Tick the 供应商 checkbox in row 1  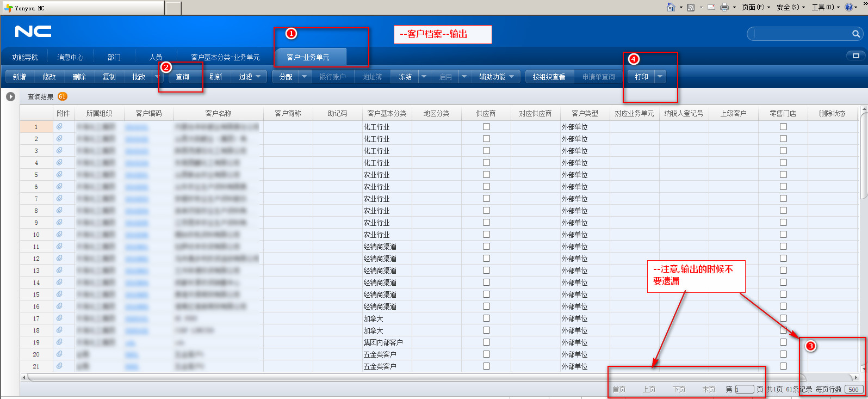pyautogui.click(x=486, y=126)
